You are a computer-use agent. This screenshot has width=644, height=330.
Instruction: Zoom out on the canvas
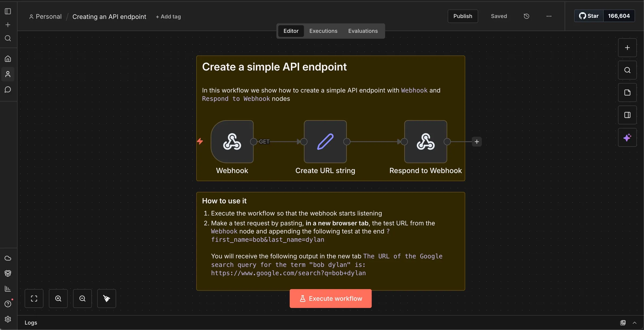[x=82, y=299]
